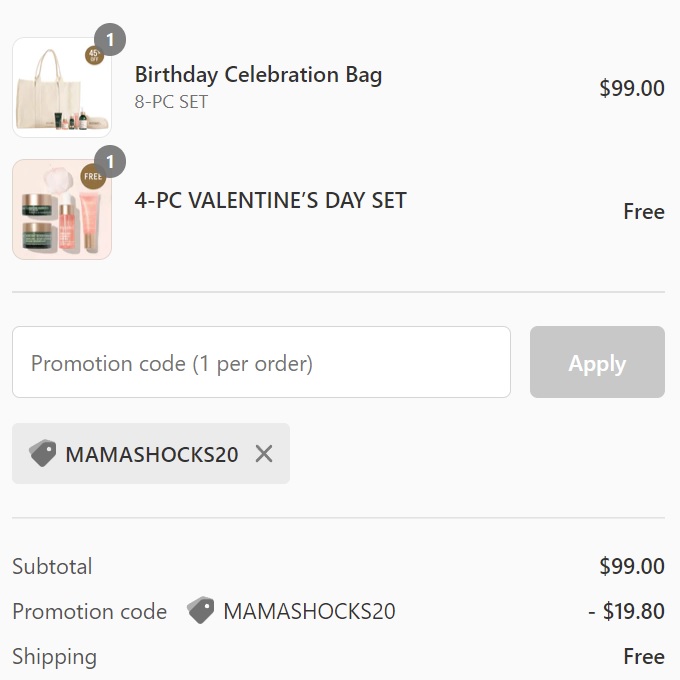Click the Subtotal $99.00 amount
Screen dimensions: 680x680
coord(631,566)
